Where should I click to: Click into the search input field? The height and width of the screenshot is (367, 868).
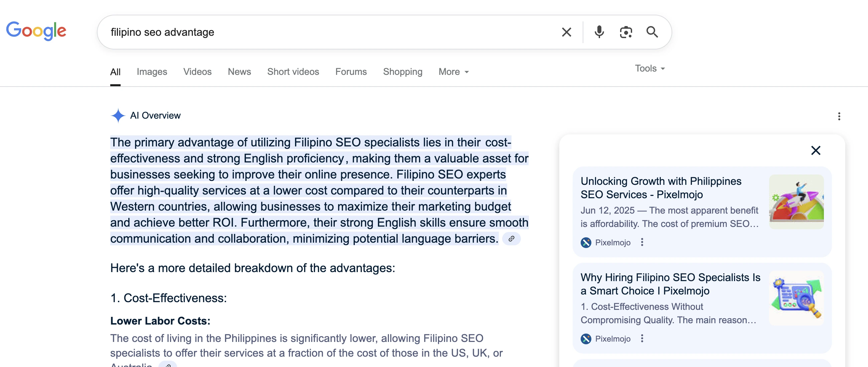click(330, 32)
